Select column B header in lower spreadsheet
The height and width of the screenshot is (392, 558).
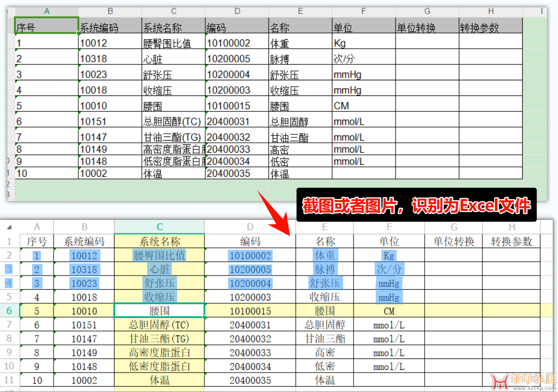click(84, 227)
